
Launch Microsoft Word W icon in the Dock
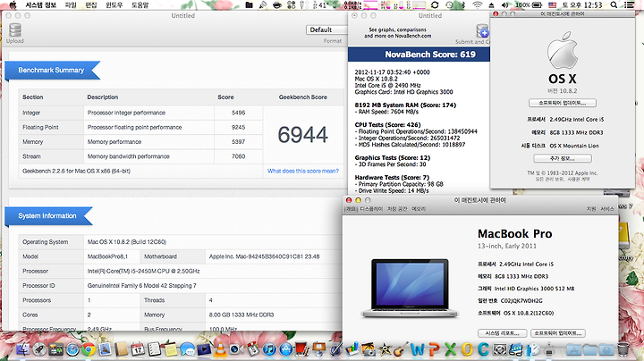click(418, 349)
